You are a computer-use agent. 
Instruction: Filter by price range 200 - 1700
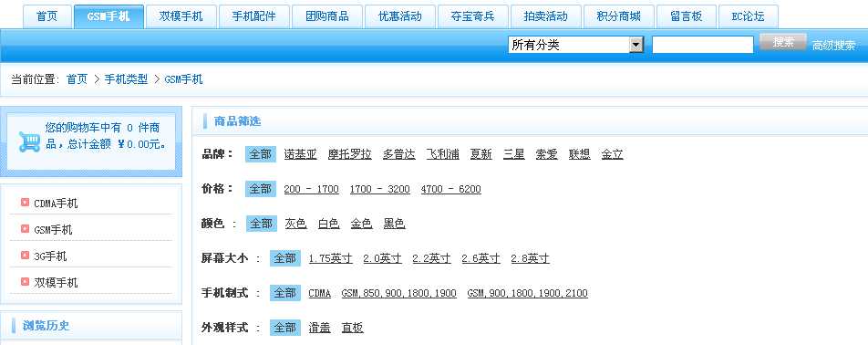click(x=311, y=190)
